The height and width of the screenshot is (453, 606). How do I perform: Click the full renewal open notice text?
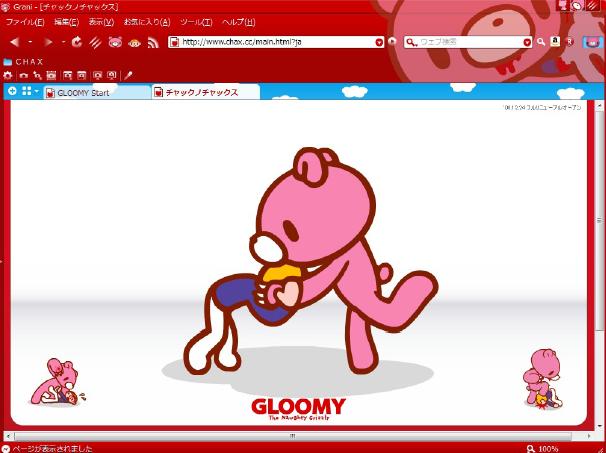coord(543,107)
